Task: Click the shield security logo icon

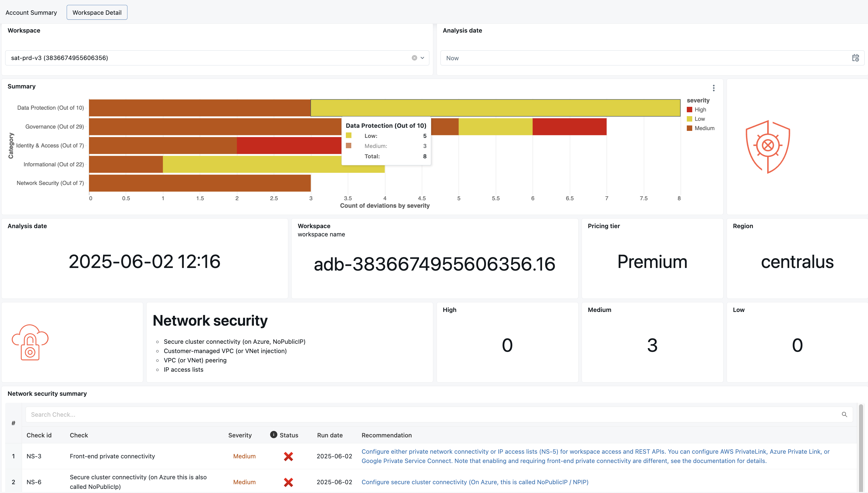Action: [x=768, y=147]
